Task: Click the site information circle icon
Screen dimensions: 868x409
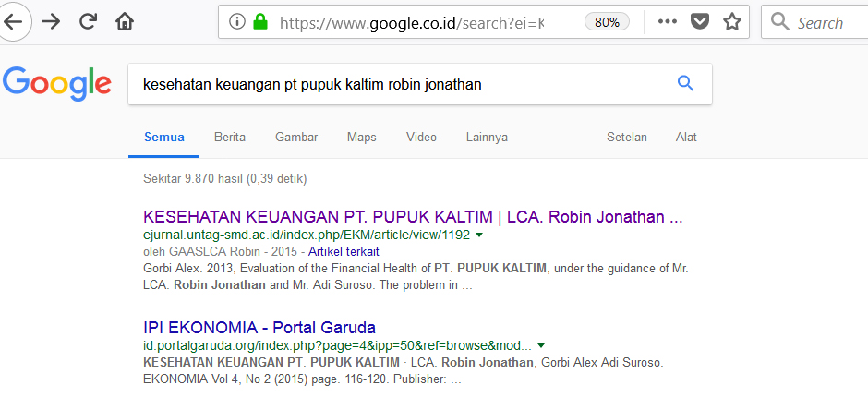Action: click(237, 22)
